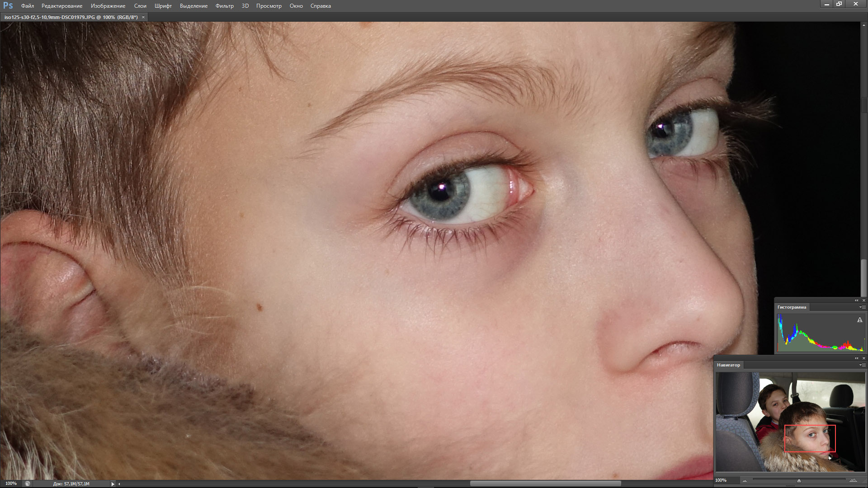Click the status bar export icon
Image resolution: width=868 pixels, height=488 pixels.
[28, 483]
